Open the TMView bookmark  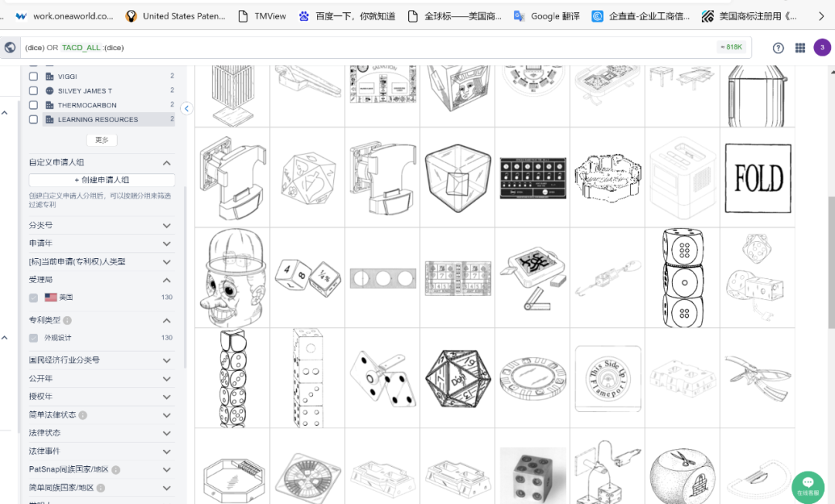pos(261,16)
